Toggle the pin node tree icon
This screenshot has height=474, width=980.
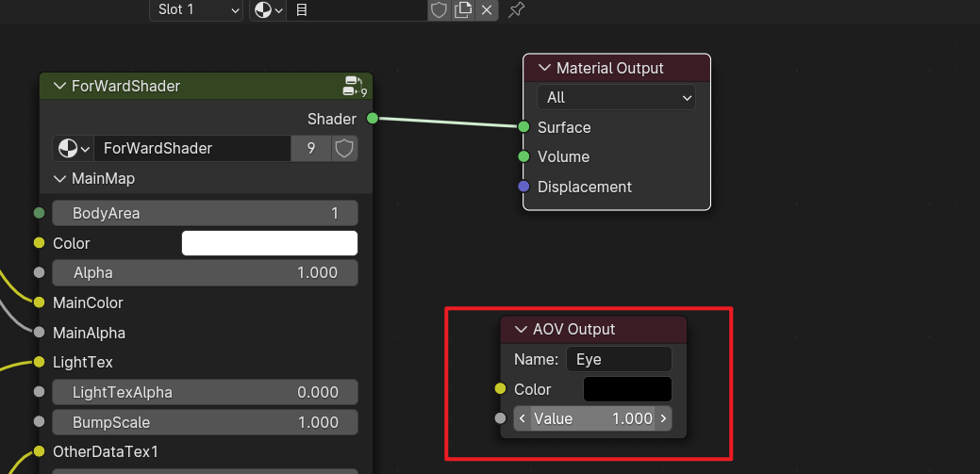[516, 10]
